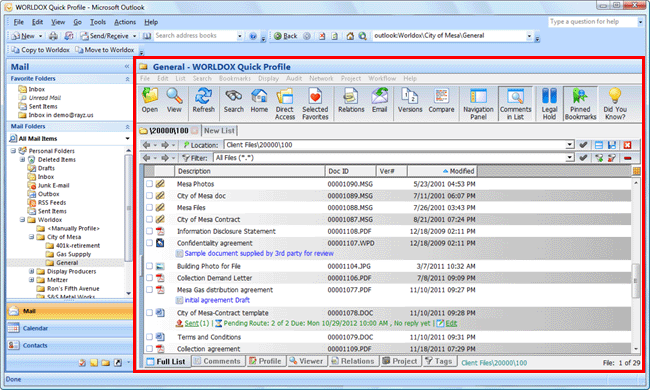650x390 pixels.
Task: Click the Search address books field
Action: (194, 36)
